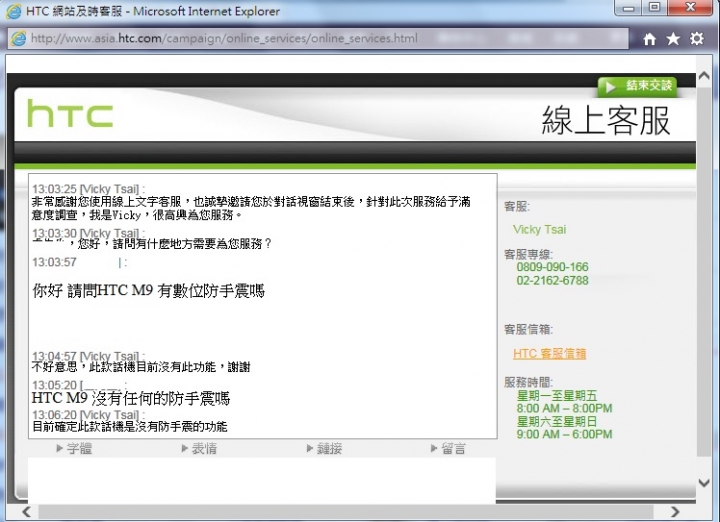Click the service hours 8:00 AM – 8:00PM

click(564, 409)
